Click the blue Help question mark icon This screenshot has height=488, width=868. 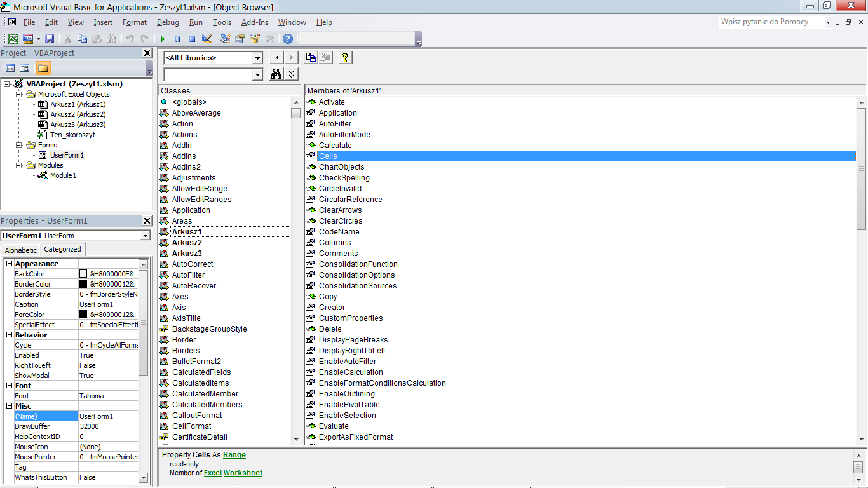pyautogui.click(x=288, y=39)
